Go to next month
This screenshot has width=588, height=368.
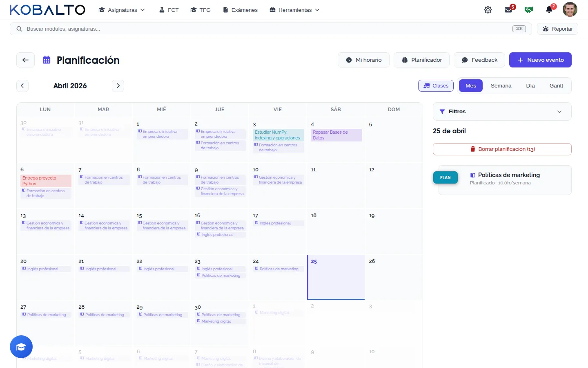coord(118,85)
